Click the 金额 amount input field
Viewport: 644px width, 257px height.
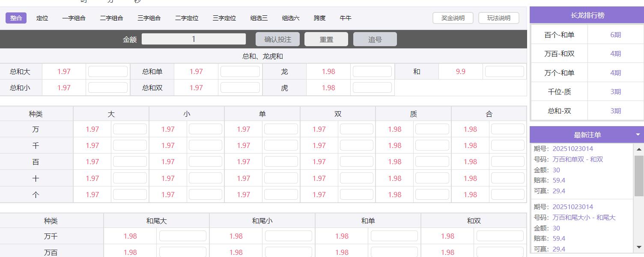tap(194, 39)
